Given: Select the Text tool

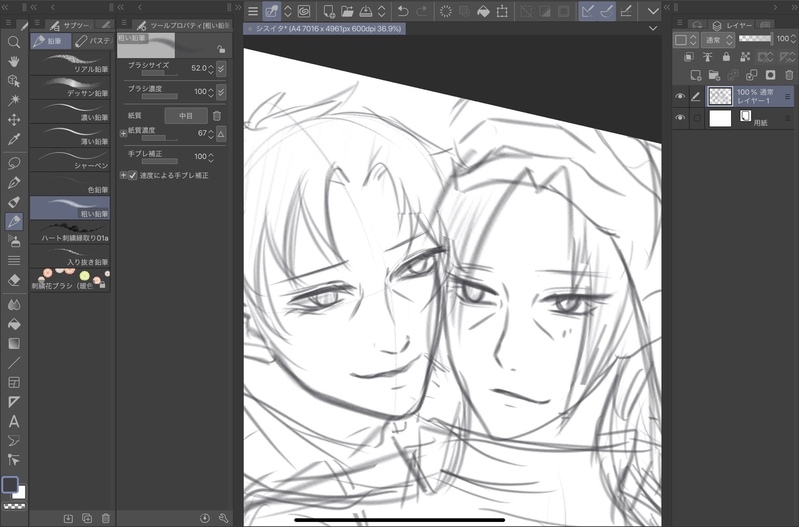Looking at the screenshot, I should click(14, 421).
